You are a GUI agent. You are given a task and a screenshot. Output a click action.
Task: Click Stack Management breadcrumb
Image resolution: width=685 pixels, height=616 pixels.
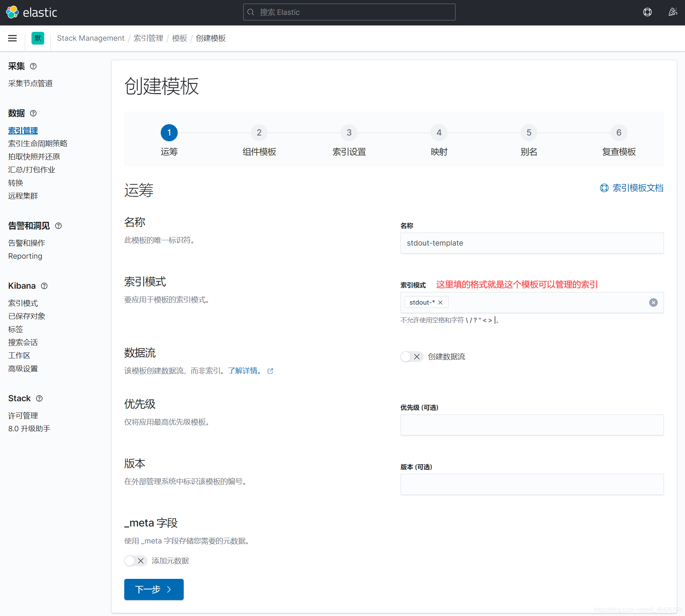[x=91, y=38]
